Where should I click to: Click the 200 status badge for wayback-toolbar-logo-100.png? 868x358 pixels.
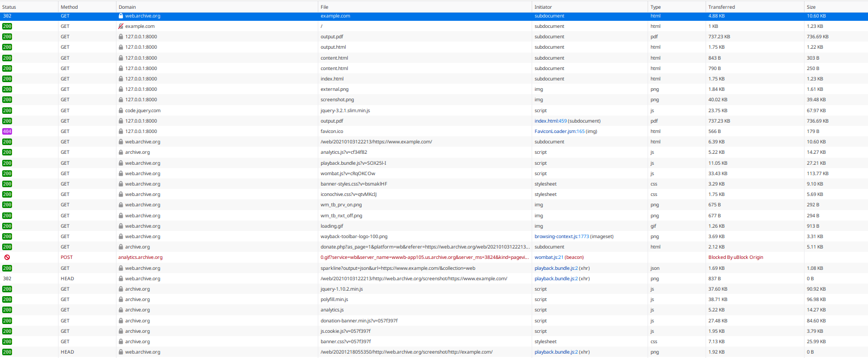pyautogui.click(x=7, y=236)
